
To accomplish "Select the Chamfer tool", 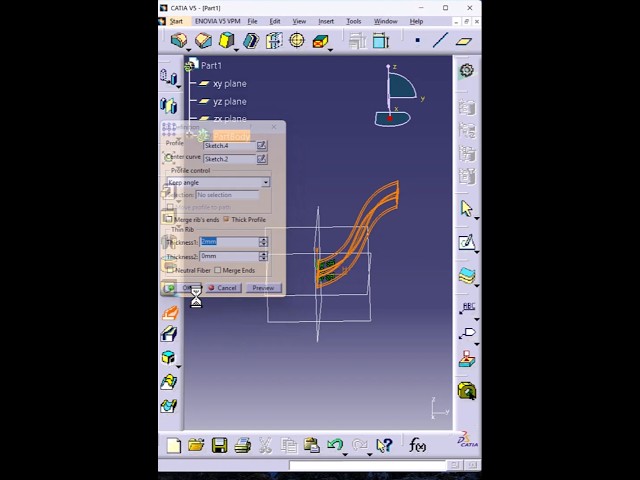I will 203,40.
